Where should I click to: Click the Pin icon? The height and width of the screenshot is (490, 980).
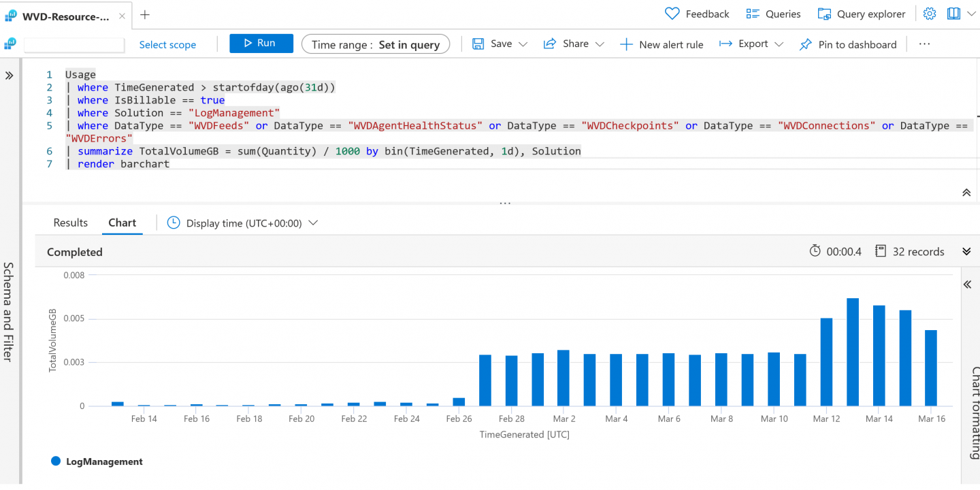pos(806,44)
